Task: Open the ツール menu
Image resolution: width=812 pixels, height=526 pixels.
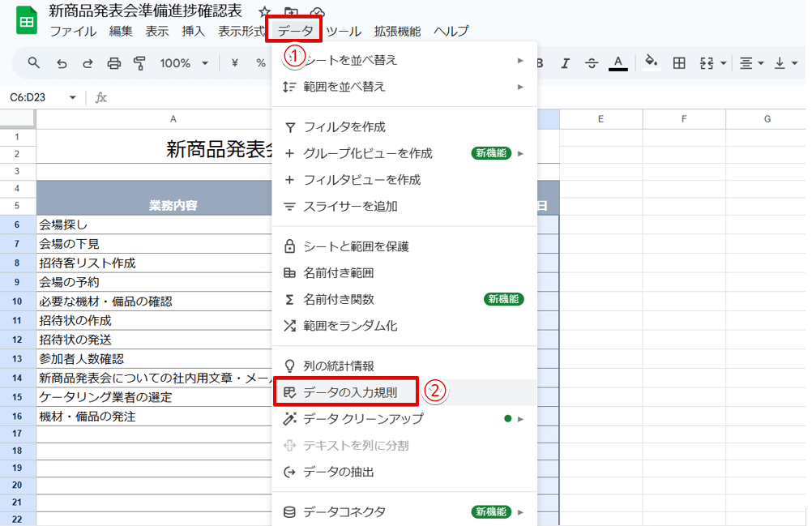Action: click(x=344, y=31)
